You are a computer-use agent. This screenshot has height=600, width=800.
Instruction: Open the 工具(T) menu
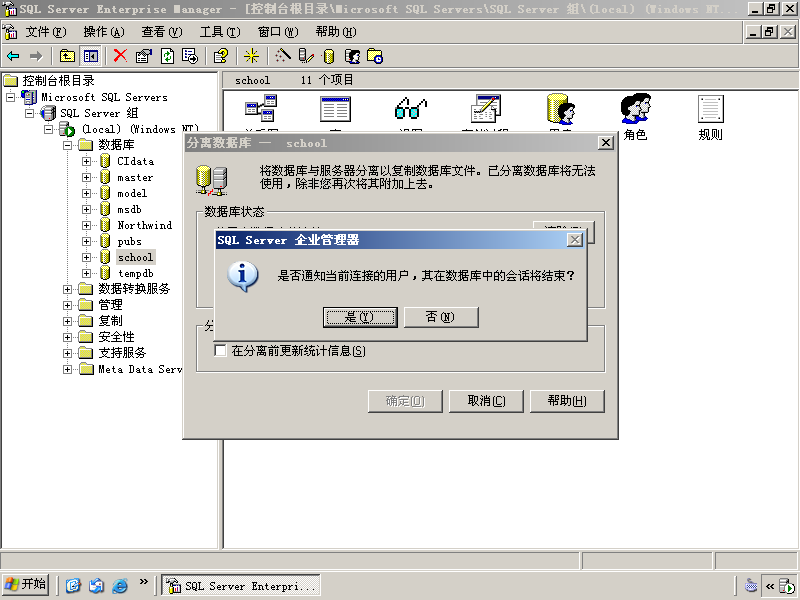tap(220, 32)
